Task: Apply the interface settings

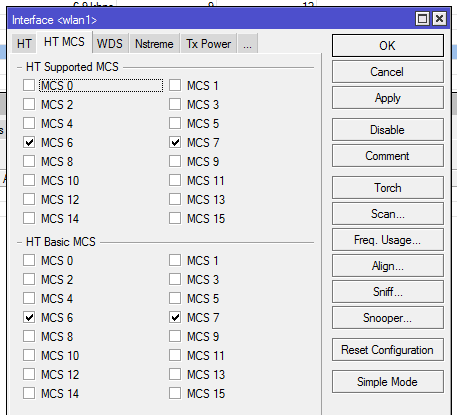Action: pos(388,98)
